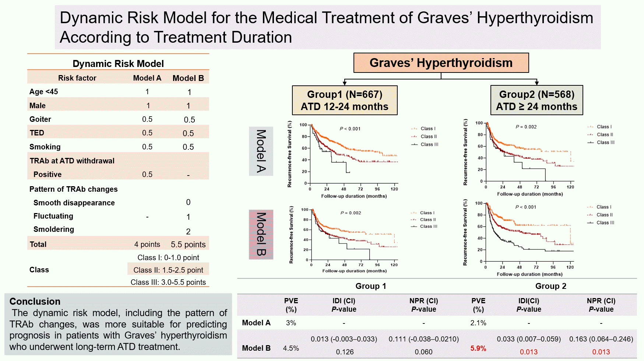Open the Group2 Model B survival chart
Viewport: 644px width, 361px height.
click(539, 238)
